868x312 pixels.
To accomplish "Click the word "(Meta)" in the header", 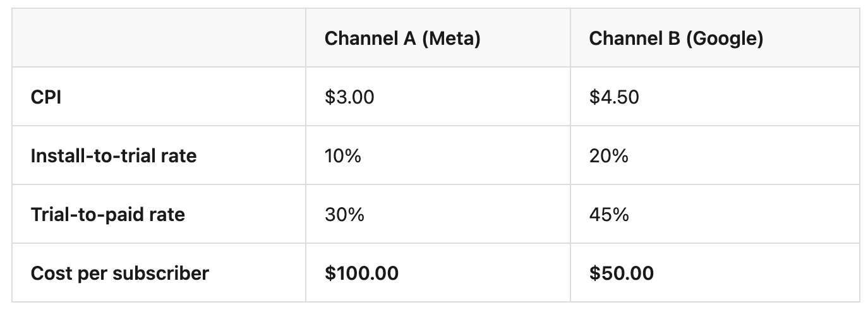I will [x=450, y=39].
